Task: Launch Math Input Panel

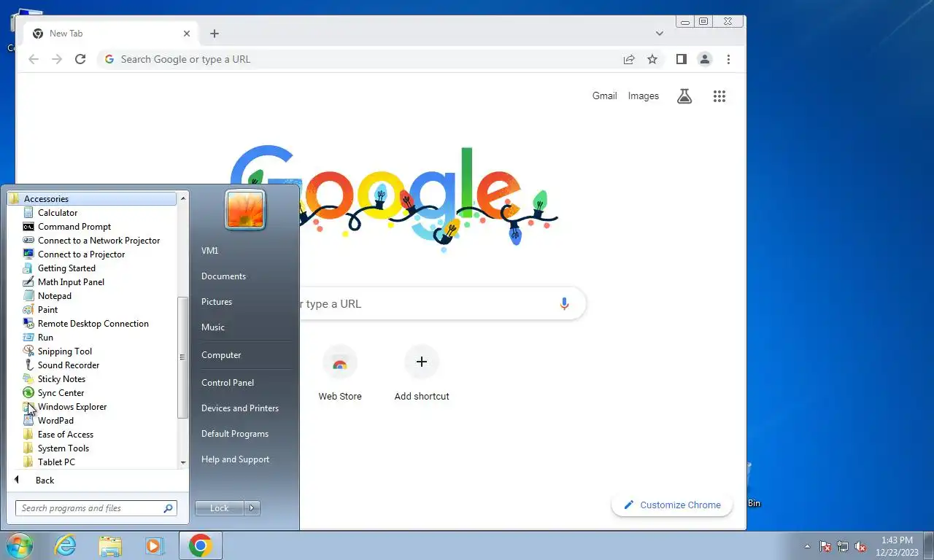Action: [x=71, y=282]
